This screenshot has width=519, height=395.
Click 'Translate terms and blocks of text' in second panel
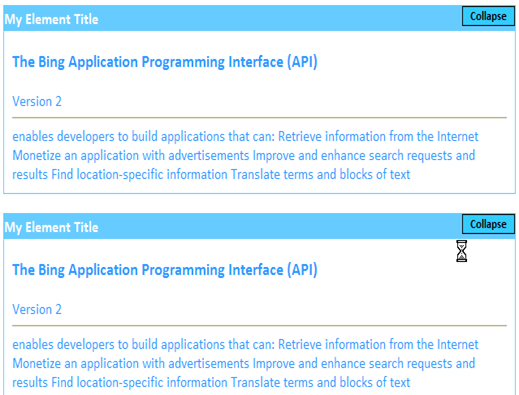320,382
